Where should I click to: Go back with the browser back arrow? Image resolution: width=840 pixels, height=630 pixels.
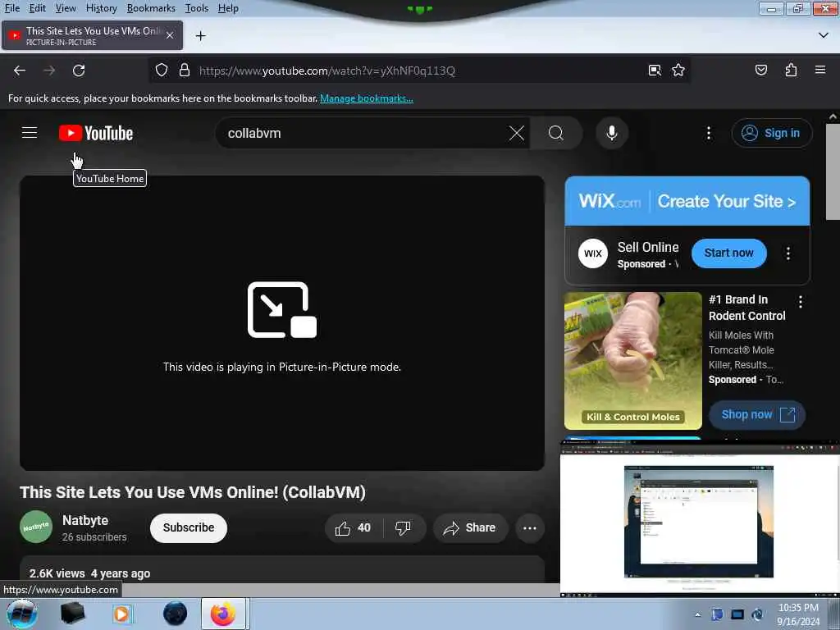tap(20, 71)
